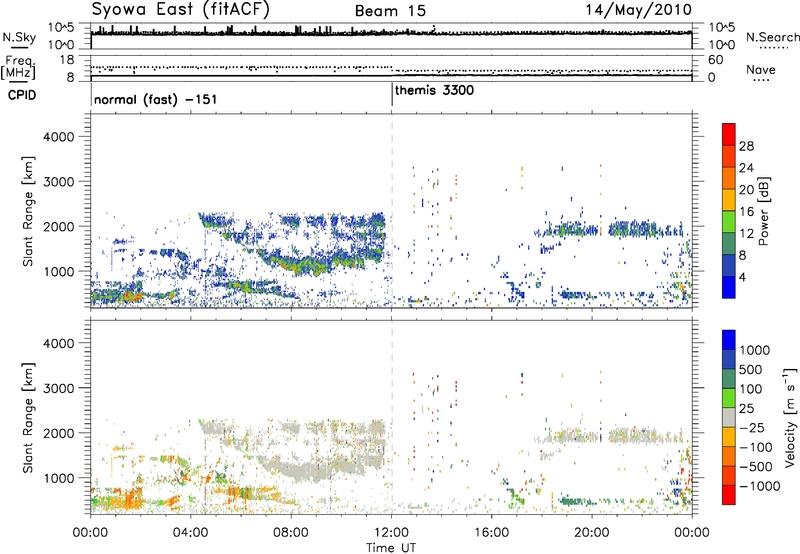Click the yellow power swatch between 16 and 20

[729, 200]
